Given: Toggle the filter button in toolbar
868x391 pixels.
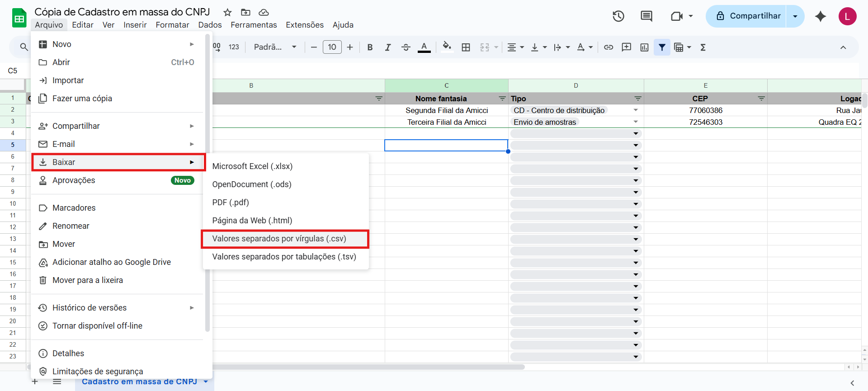Looking at the screenshot, I should (x=662, y=47).
